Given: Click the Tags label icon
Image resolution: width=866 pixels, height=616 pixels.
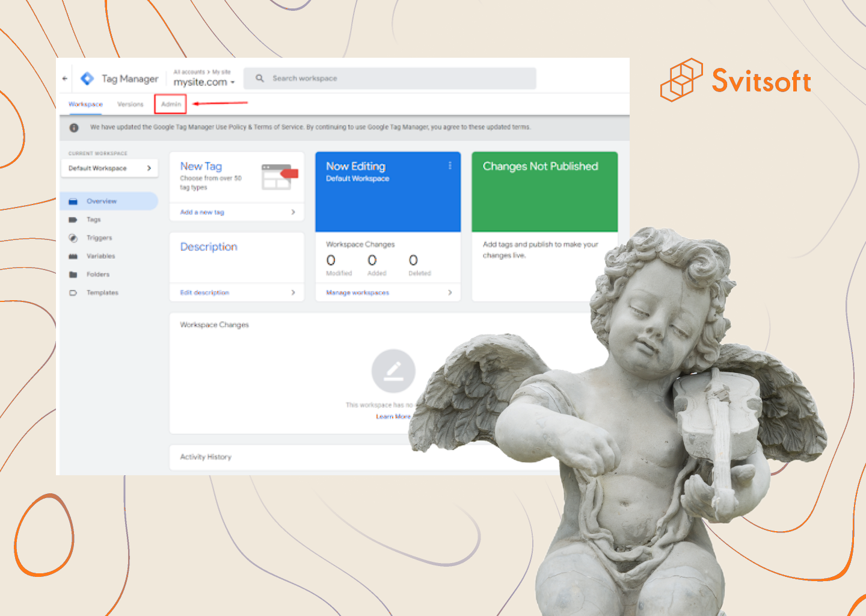Looking at the screenshot, I should click(x=73, y=220).
